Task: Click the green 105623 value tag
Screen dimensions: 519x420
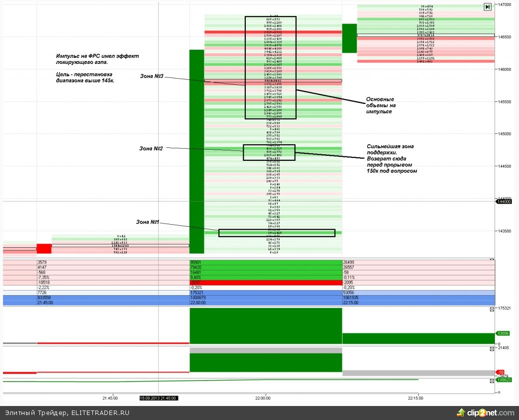Action: coord(503,380)
